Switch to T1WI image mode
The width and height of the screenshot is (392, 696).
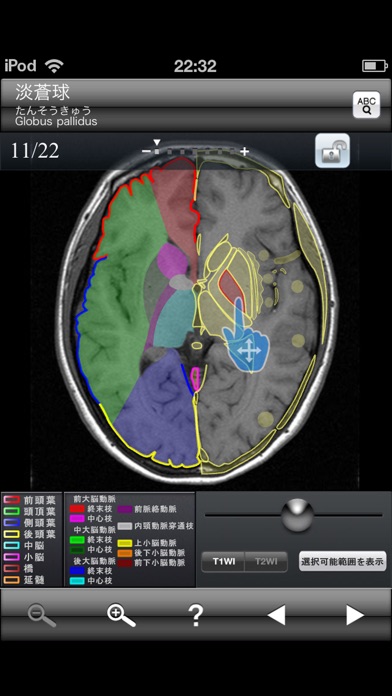click(223, 562)
